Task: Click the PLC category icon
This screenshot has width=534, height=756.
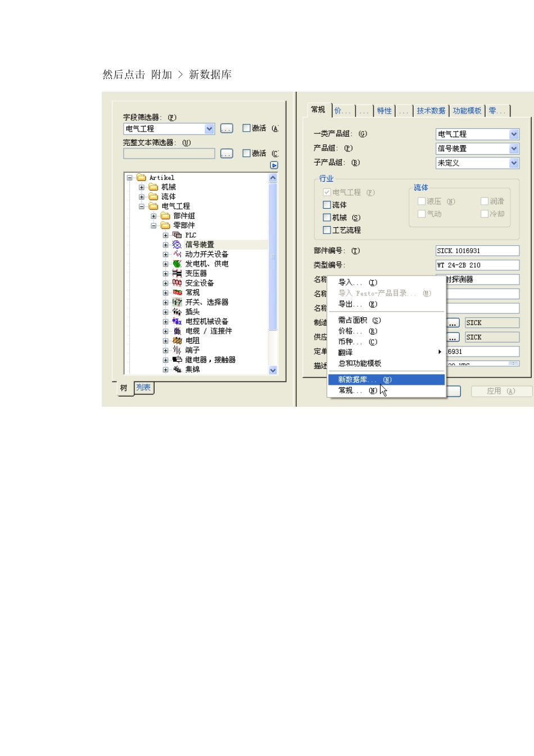Action: click(177, 235)
